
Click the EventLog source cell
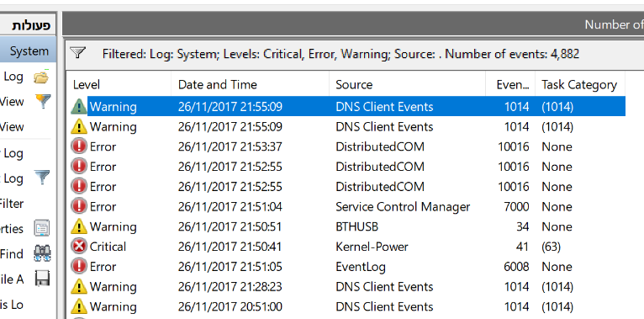[361, 267]
